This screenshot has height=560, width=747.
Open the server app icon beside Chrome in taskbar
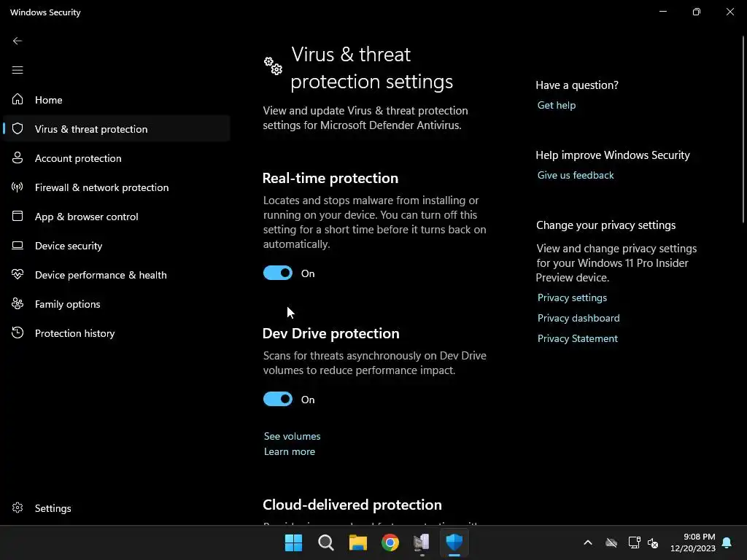[x=422, y=542]
